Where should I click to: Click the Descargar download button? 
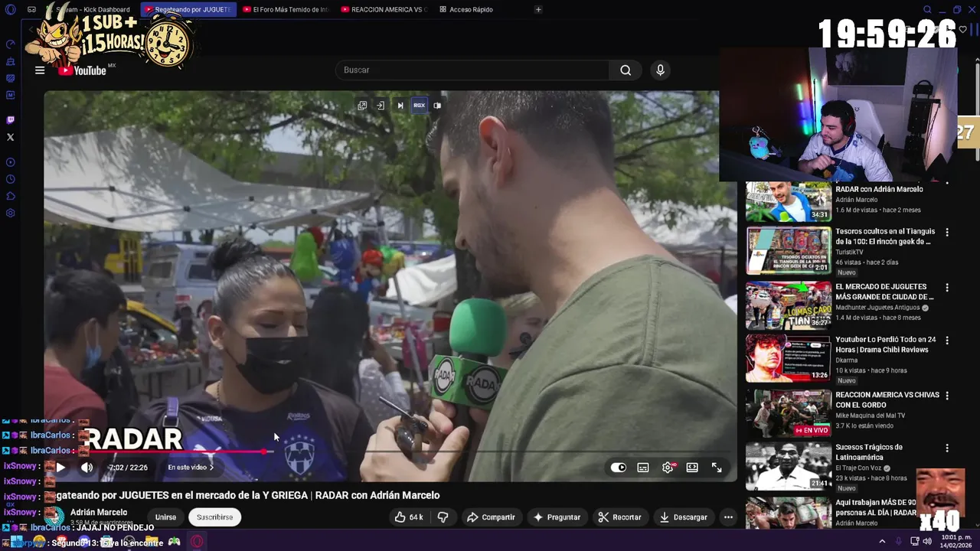click(683, 517)
